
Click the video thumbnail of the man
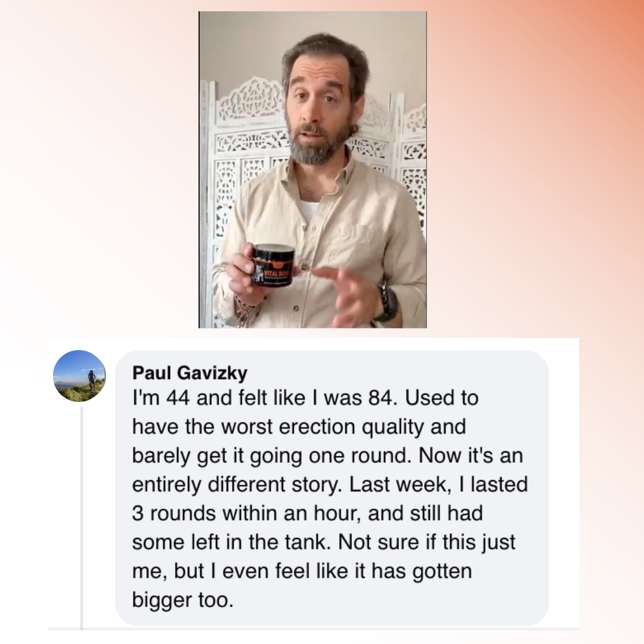tap(312, 170)
